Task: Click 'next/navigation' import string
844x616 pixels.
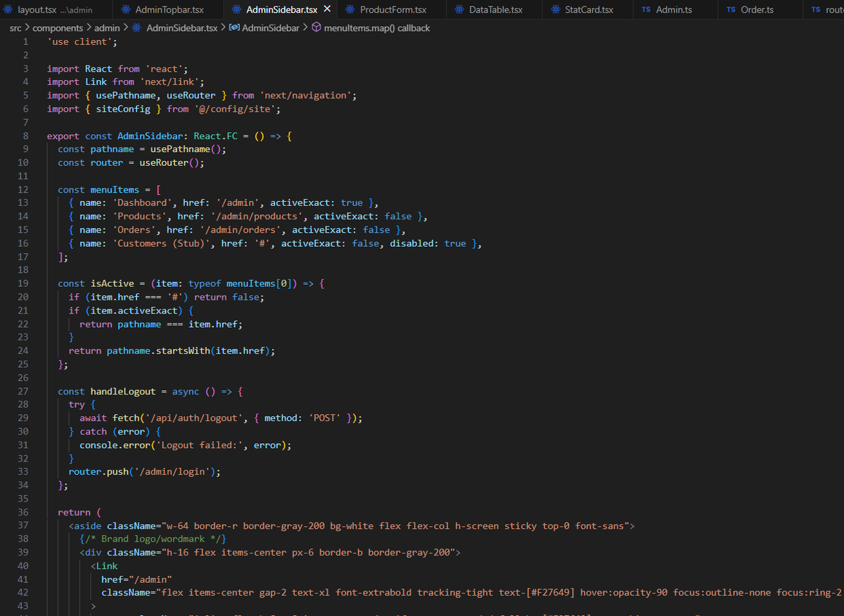Action: 305,95
